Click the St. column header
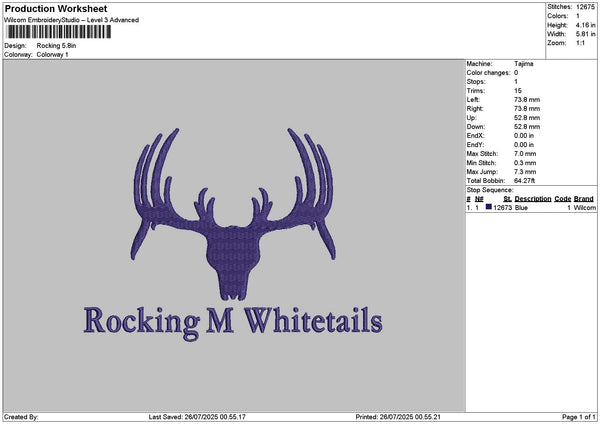The height and width of the screenshot is (424, 600). 507,198
